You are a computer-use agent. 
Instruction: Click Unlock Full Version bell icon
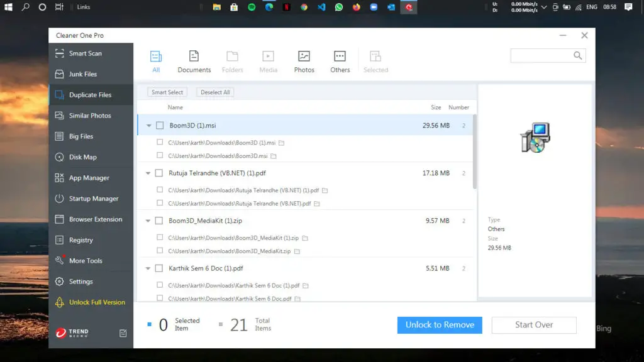point(60,302)
